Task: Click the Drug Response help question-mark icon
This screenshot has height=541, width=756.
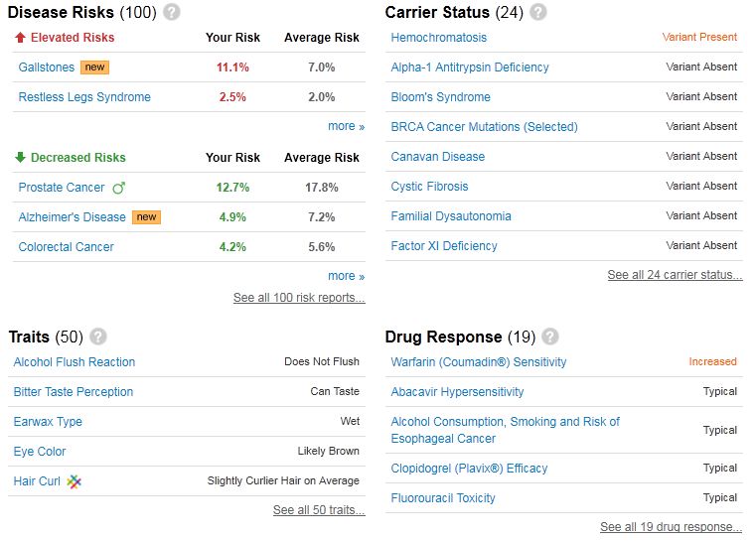Action: coord(550,337)
